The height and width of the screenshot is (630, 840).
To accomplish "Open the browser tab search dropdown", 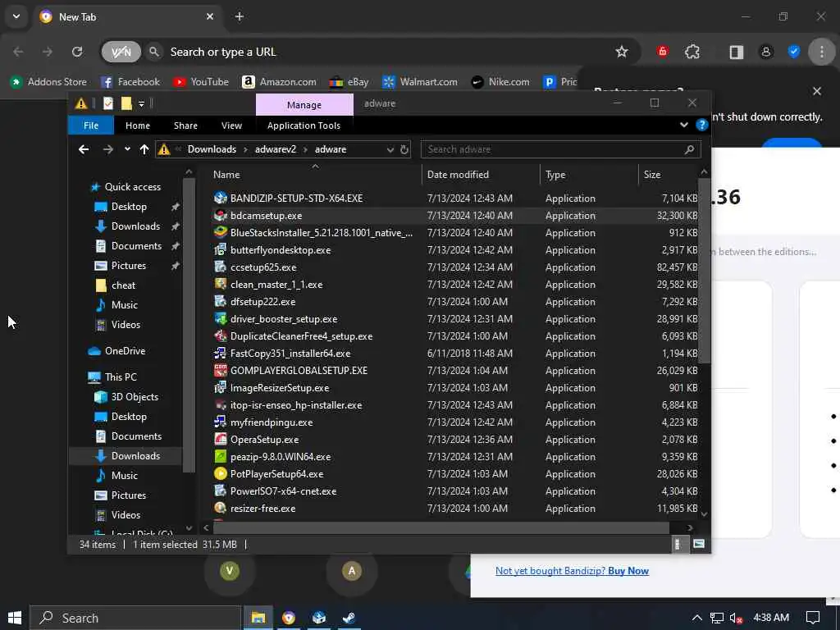I will [16, 16].
